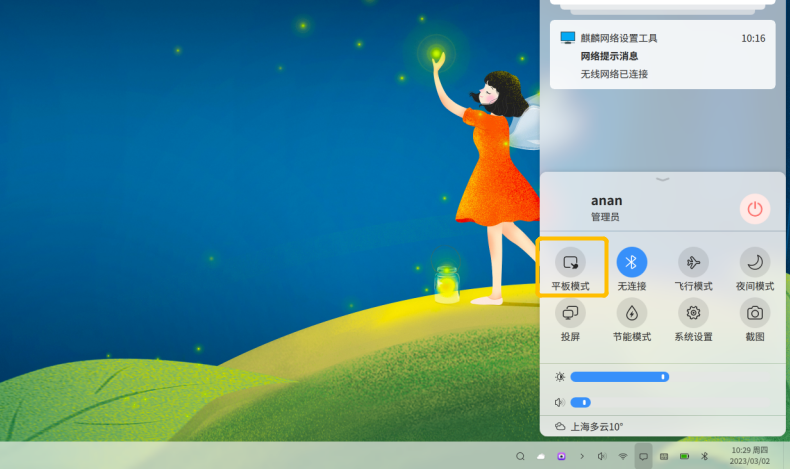Click the cloud icon in taskbar
Screen dimensions: 790x469
(541, 456)
